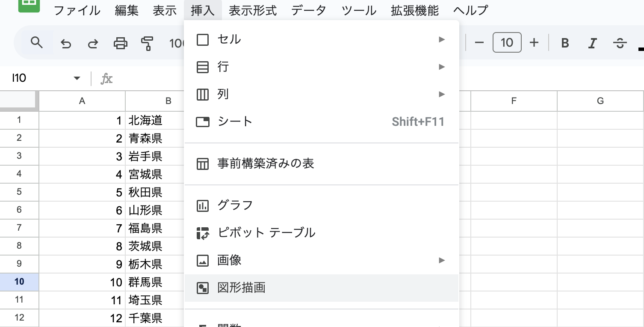Expand the 行 submenu
Viewport: 644px width, 327px height.
(321, 67)
